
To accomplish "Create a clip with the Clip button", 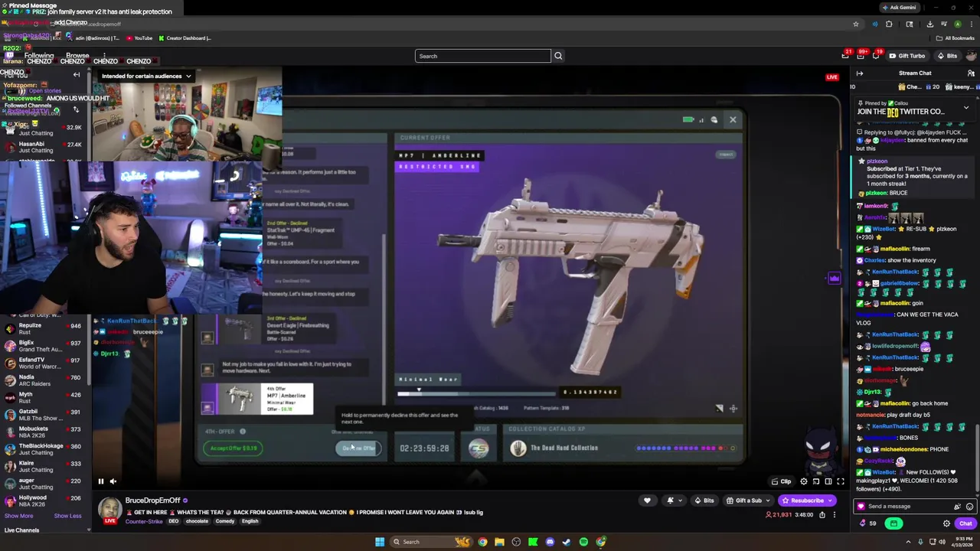I will [781, 481].
